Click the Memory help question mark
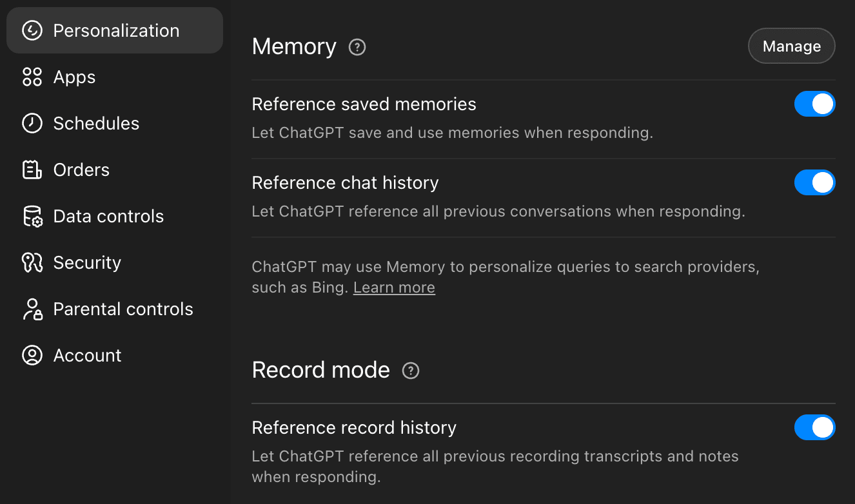This screenshot has height=504, width=855. [357, 47]
